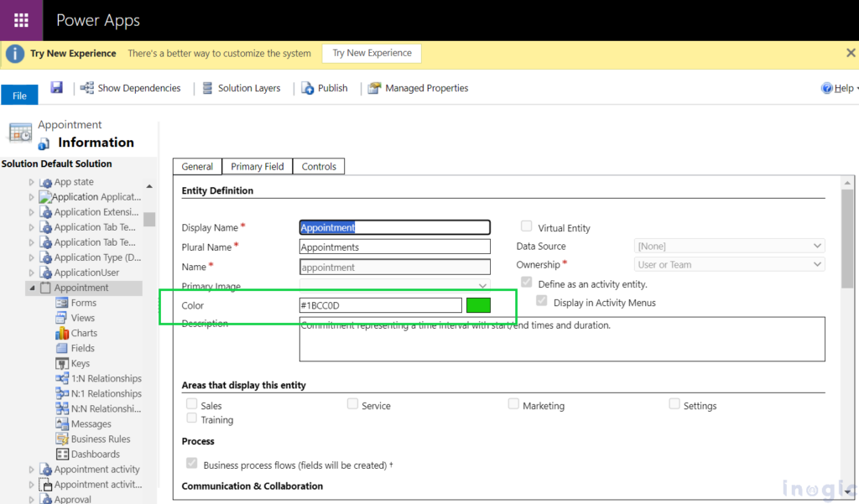Click the Try New Experience button

point(372,53)
